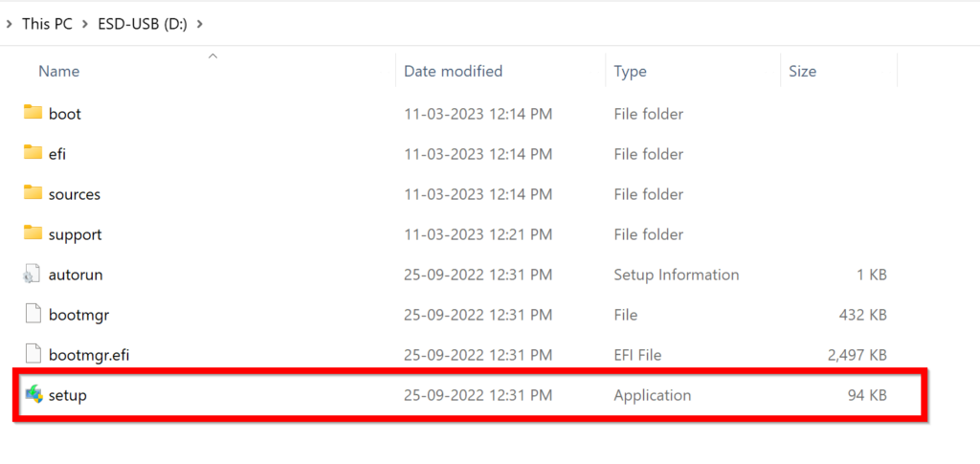Sort by Date modified column header
This screenshot has width=980, height=464.
click(453, 72)
